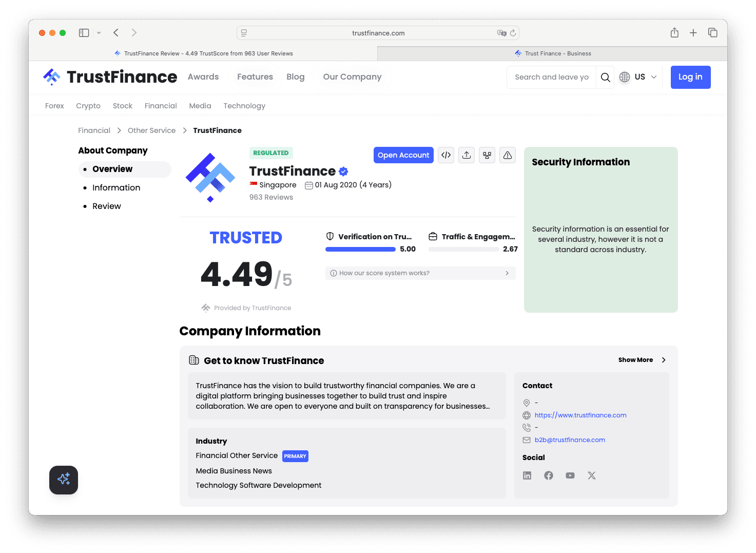
Task: Click the translate icon in address bar
Action: pos(501,33)
